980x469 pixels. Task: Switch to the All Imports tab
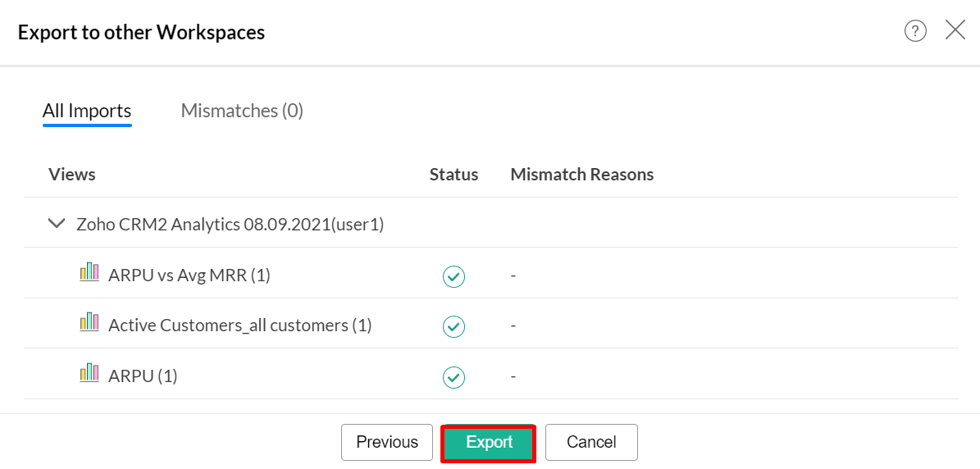tap(87, 111)
